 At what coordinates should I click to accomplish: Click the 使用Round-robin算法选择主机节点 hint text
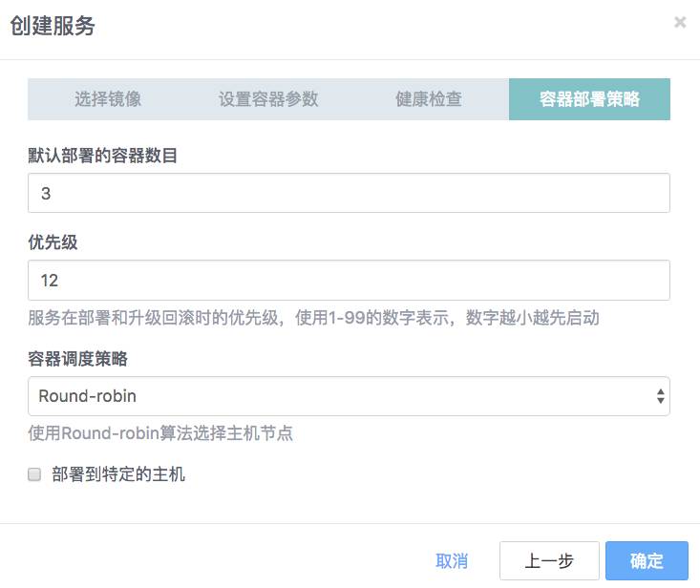point(160,433)
